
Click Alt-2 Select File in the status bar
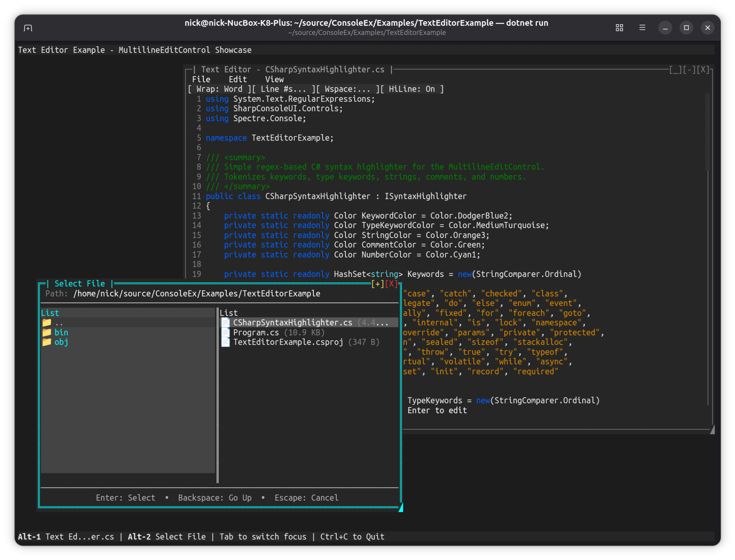pyautogui.click(x=167, y=536)
